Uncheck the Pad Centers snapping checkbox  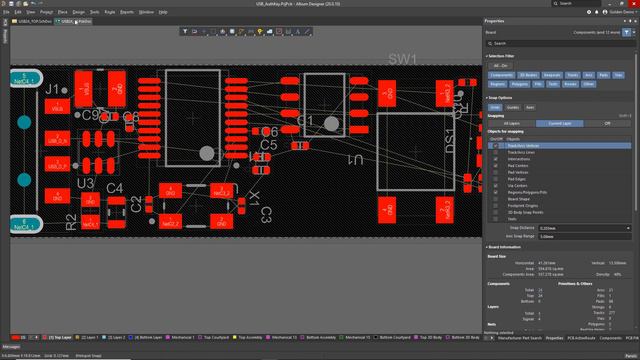coord(496,166)
